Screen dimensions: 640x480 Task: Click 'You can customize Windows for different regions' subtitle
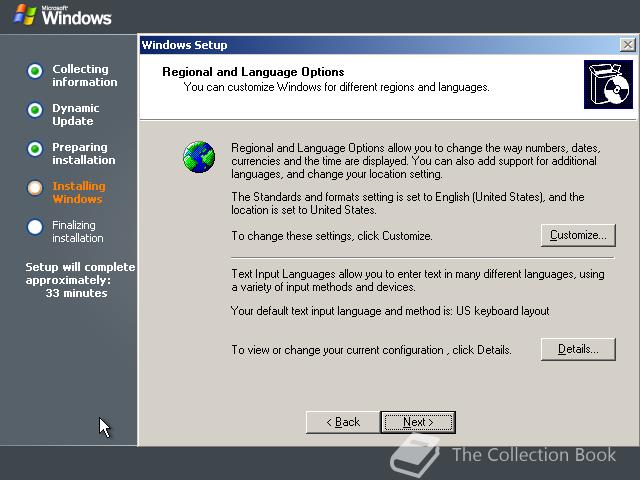point(336,87)
